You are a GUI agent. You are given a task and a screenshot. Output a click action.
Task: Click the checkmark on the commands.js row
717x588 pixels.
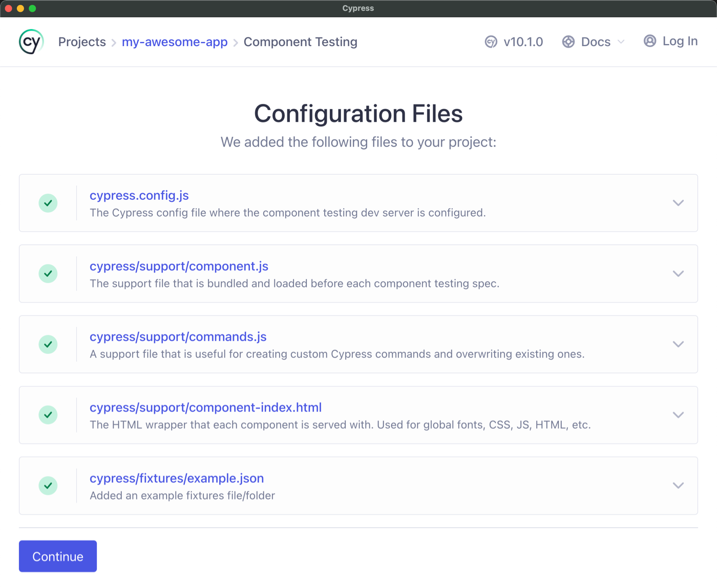point(48,344)
